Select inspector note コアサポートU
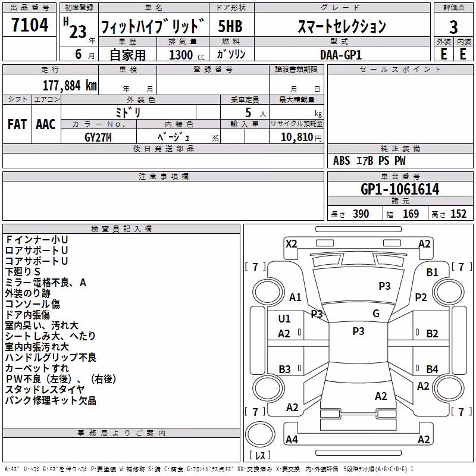The height and width of the screenshot is (476, 476). [36, 261]
